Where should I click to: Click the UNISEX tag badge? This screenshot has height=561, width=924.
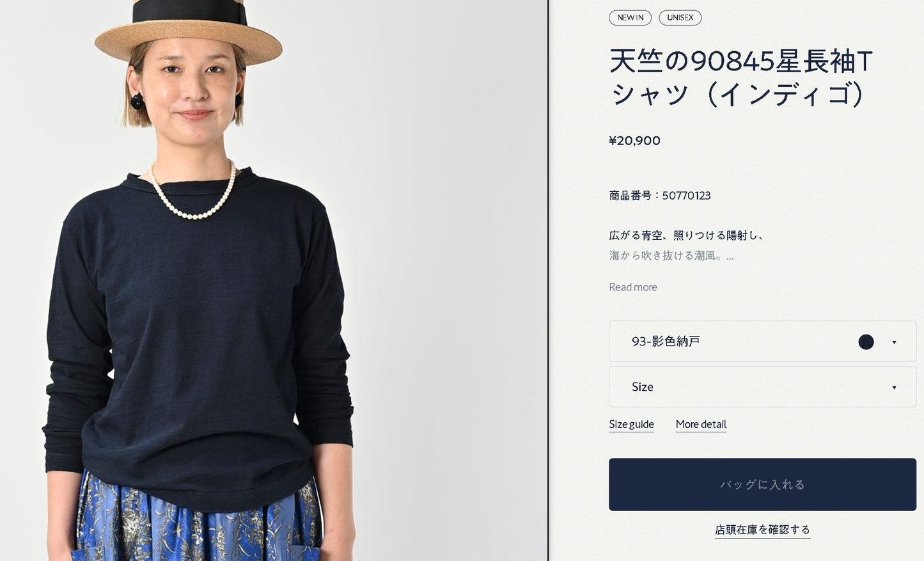pyautogui.click(x=680, y=18)
